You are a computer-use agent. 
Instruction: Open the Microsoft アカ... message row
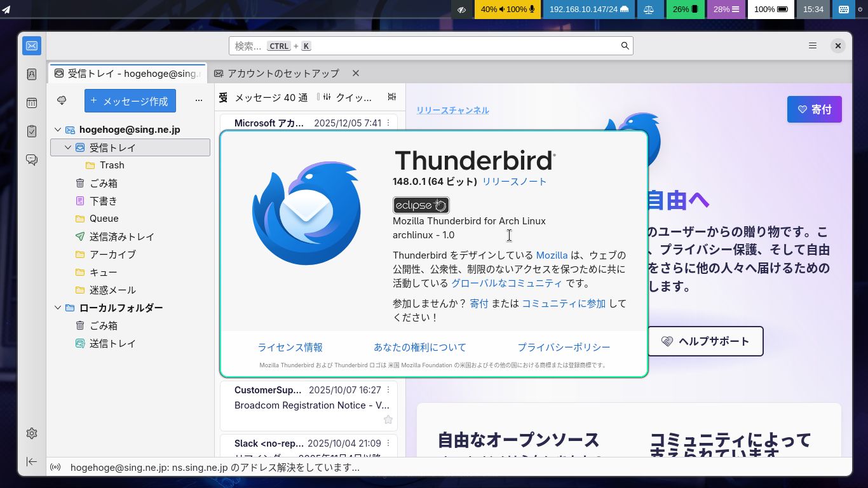click(308, 123)
